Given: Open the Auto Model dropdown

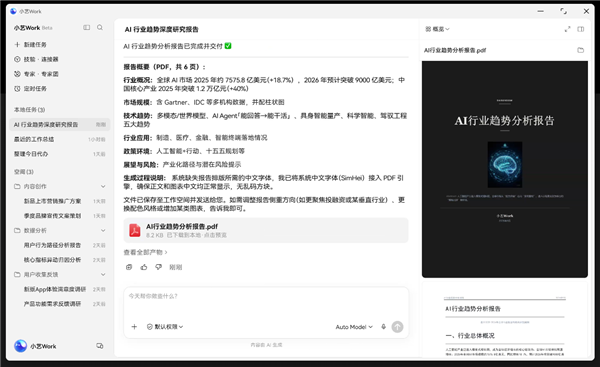Looking at the screenshot, I should 354,327.
